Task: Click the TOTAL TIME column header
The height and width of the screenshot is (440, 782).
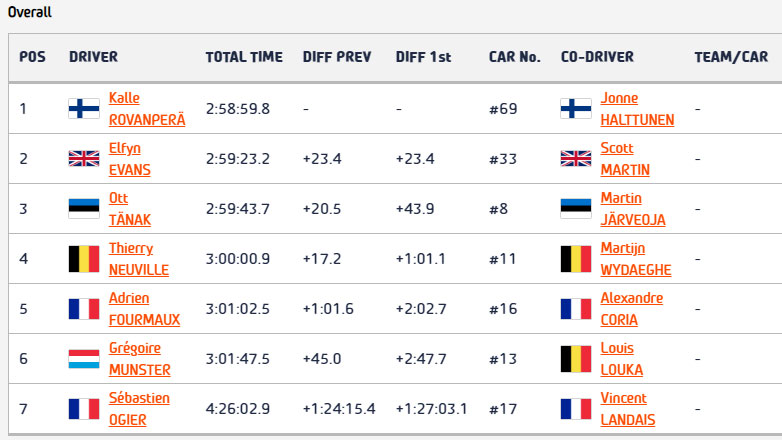Action: [244, 57]
